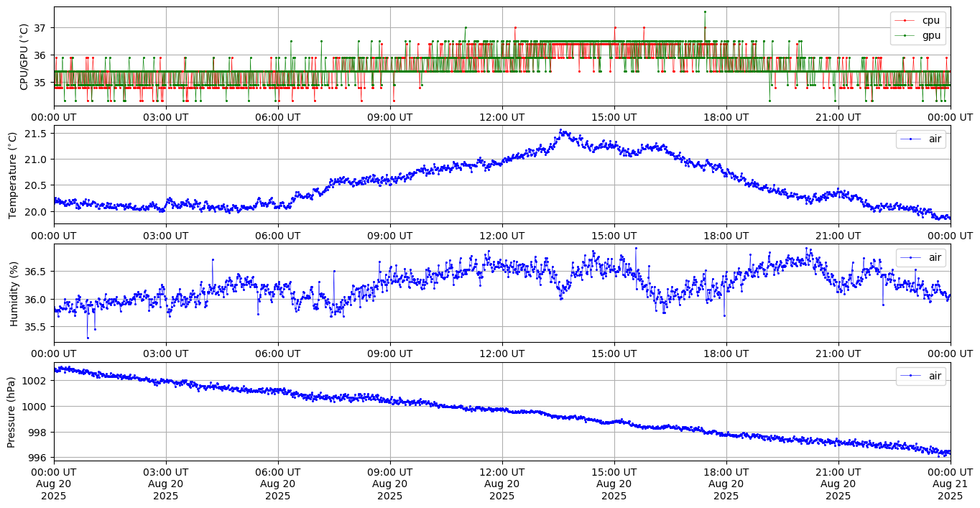Screen dimensions: 980x508
Task: Click '06:00 UT Aug 20 2025' tick label
Action: click(278, 484)
